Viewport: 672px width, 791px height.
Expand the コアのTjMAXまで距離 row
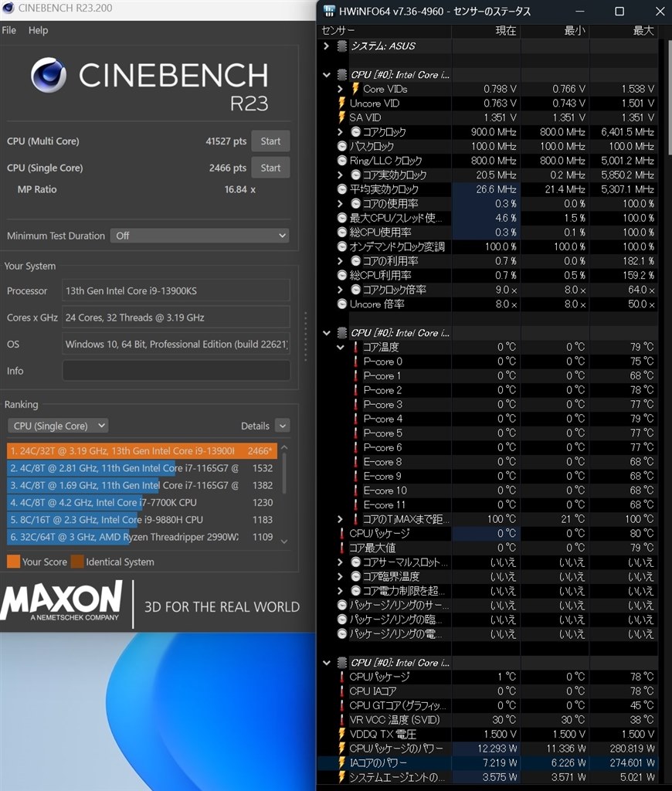tap(340, 519)
